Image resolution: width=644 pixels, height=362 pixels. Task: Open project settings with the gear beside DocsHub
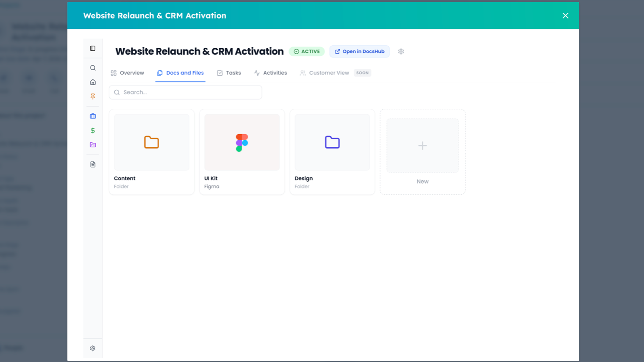[x=401, y=51]
